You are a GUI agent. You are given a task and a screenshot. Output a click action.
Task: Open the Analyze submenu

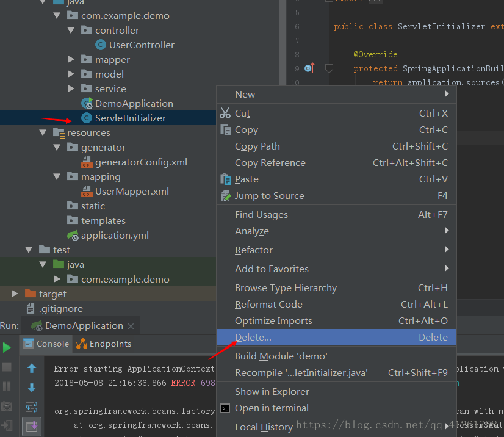(337, 231)
